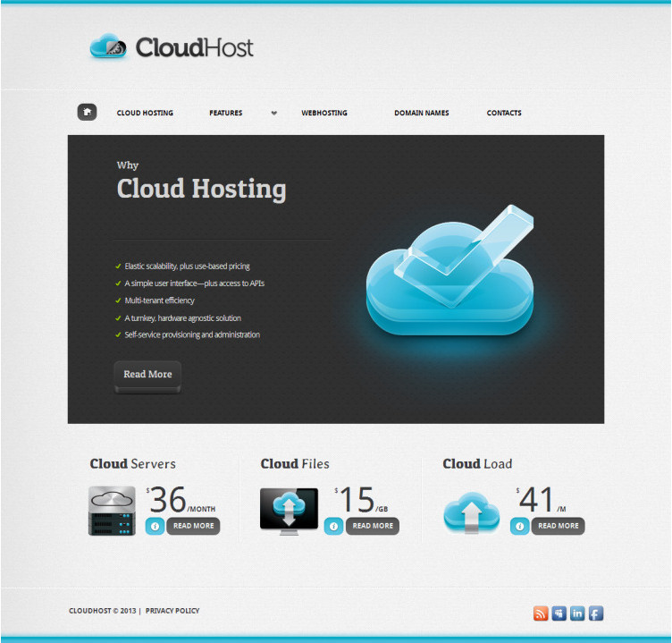
Task: Click 'Multi-tenant efficiency' list item
Action: pyautogui.click(x=159, y=300)
